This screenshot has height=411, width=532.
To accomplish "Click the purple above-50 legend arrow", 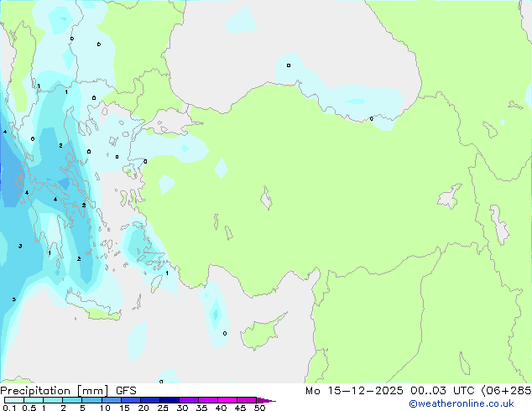I will coord(266,400).
